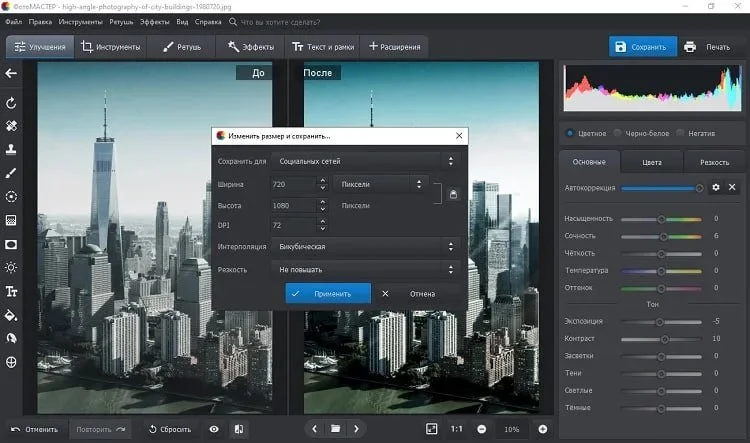750x443 pixels.
Task: Click the rotate icon in left sidebar
Action: pyautogui.click(x=11, y=103)
